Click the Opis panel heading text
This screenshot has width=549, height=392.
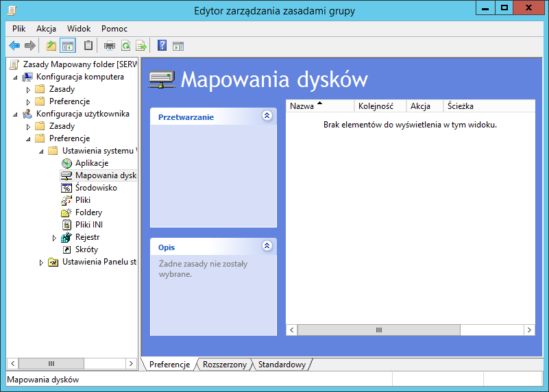(x=167, y=247)
